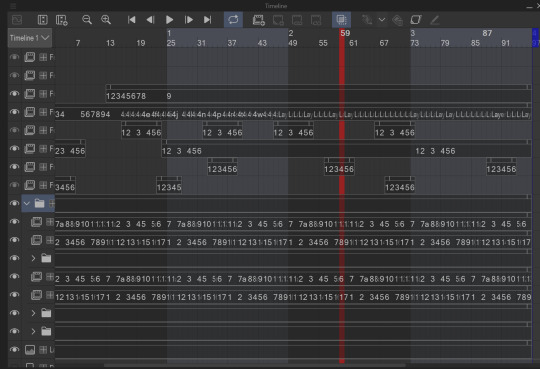Select the '567894' cels in the fourth track
The height and width of the screenshot is (369, 540).
[95, 114]
